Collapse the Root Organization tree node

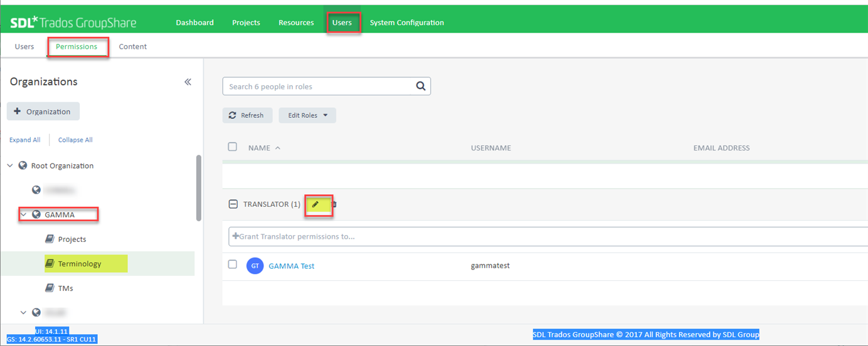coord(10,165)
